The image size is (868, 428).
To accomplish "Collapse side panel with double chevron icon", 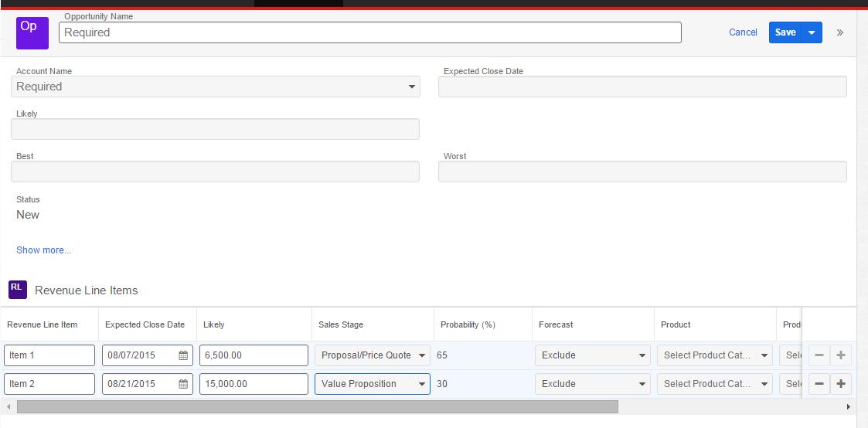I will click(839, 32).
